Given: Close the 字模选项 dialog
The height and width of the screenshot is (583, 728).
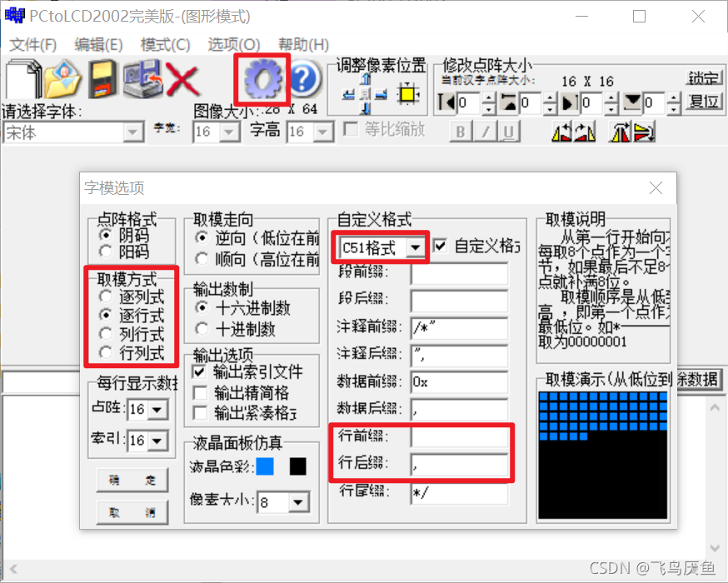Looking at the screenshot, I should (x=656, y=188).
